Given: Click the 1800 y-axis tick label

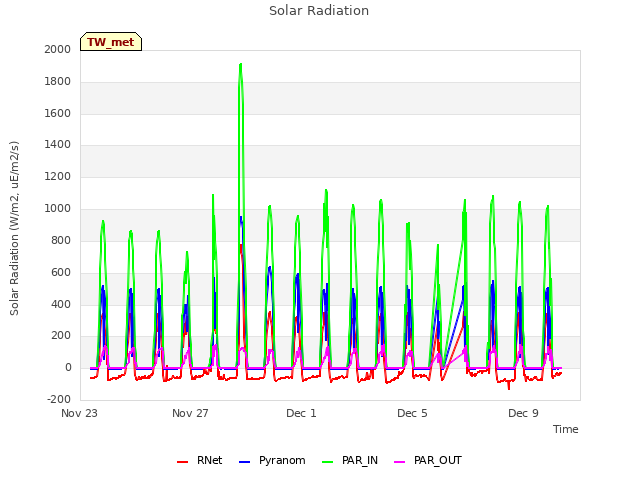Looking at the screenshot, I should [x=58, y=82].
